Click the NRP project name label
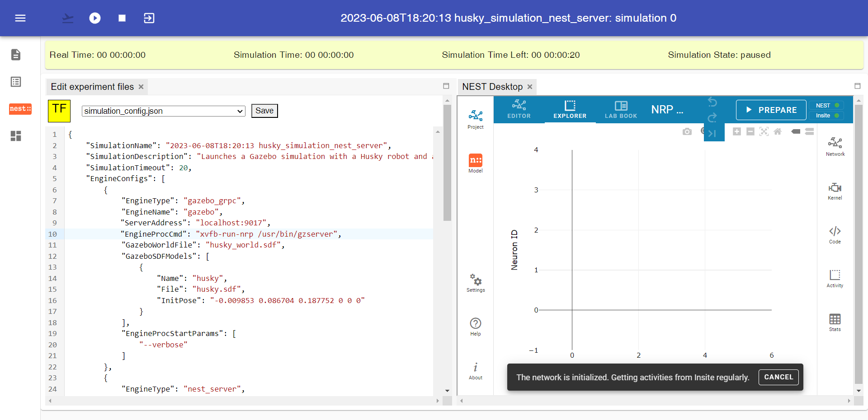868x420 pixels. pos(667,110)
